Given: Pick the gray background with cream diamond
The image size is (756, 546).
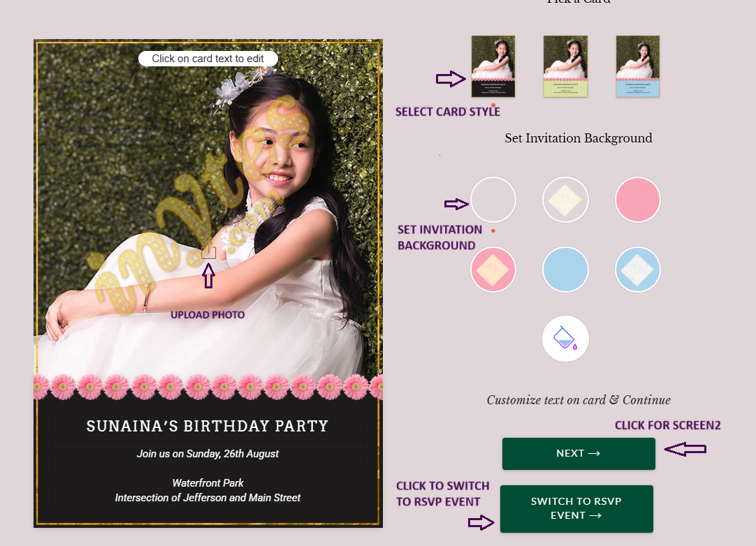Looking at the screenshot, I should tap(565, 200).
